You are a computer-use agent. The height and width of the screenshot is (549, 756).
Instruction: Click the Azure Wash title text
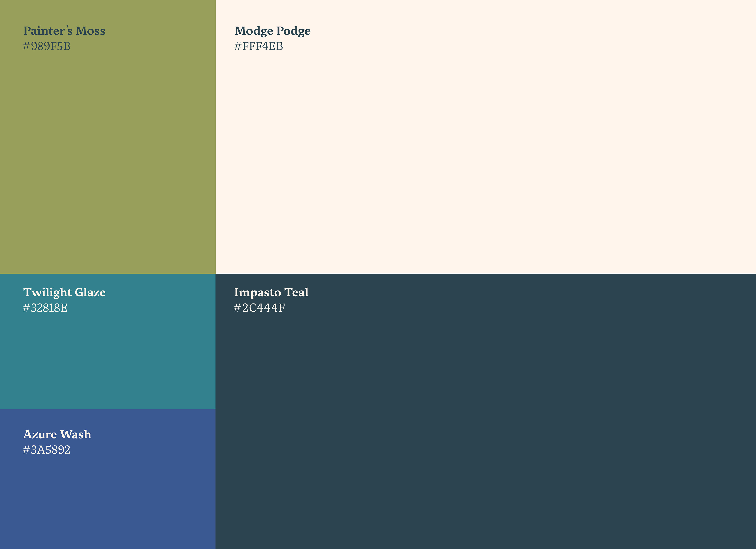57,434
